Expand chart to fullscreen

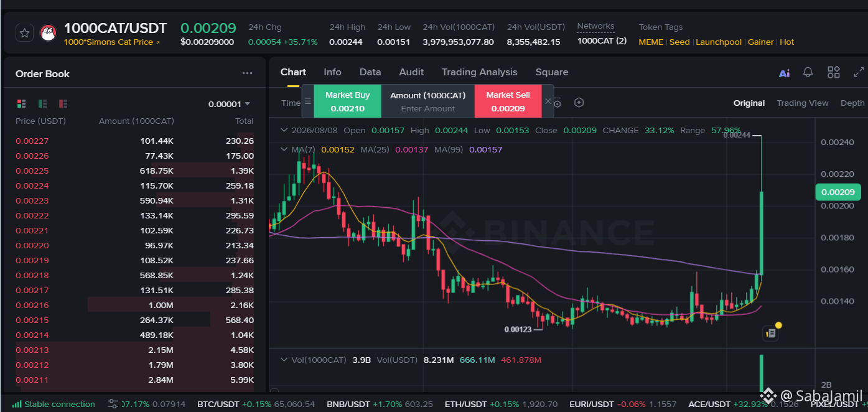point(859,72)
